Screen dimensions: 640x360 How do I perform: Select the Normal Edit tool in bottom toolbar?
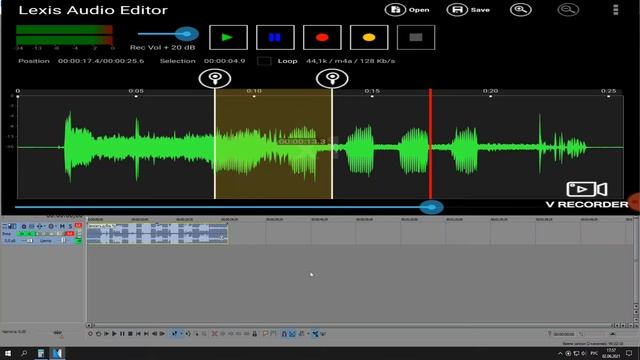[x=174, y=334]
